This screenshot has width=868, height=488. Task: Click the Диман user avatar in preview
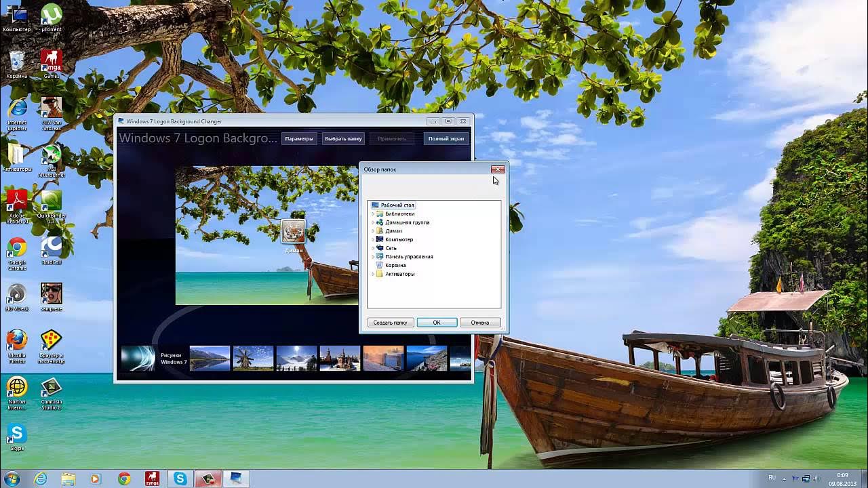pos(294,231)
